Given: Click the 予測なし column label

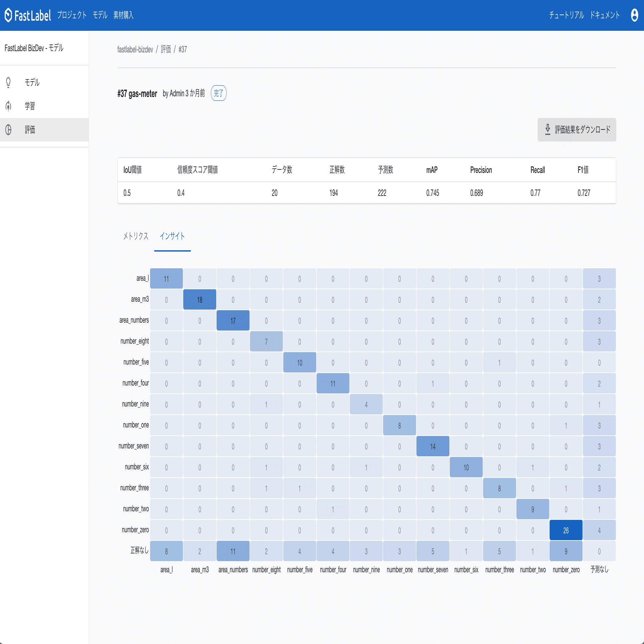Looking at the screenshot, I should (x=599, y=570).
